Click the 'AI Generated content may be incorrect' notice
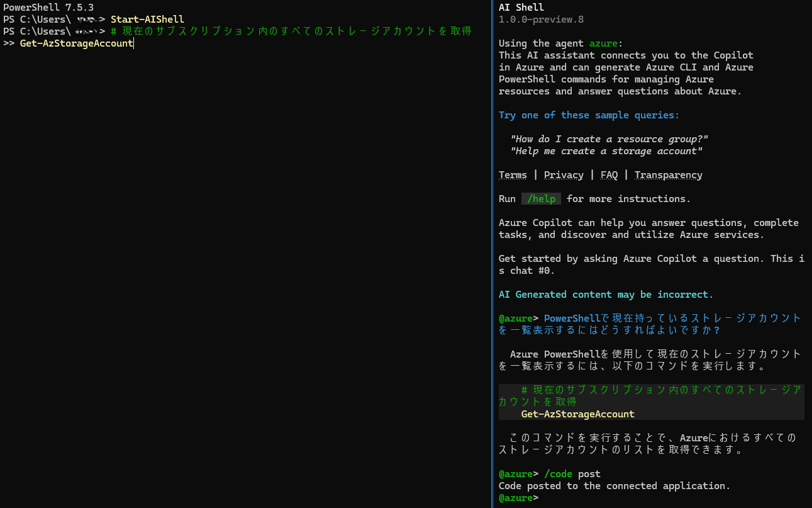 [x=606, y=295]
